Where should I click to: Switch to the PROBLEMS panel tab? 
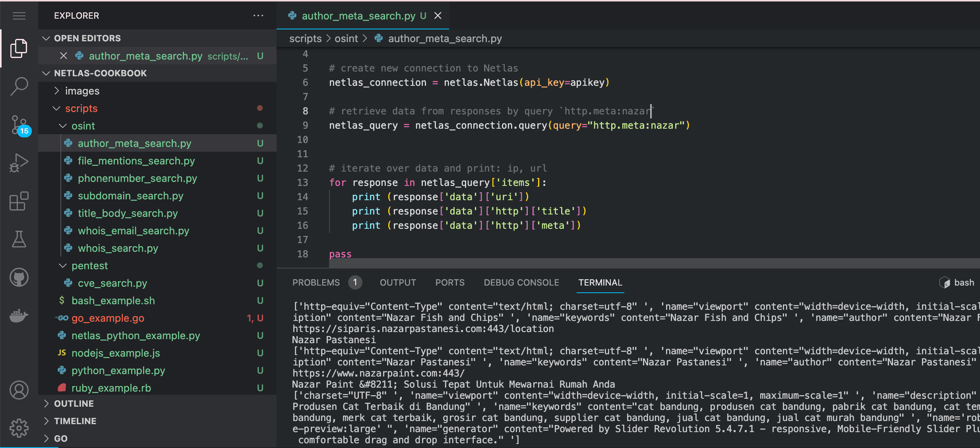pos(316,282)
